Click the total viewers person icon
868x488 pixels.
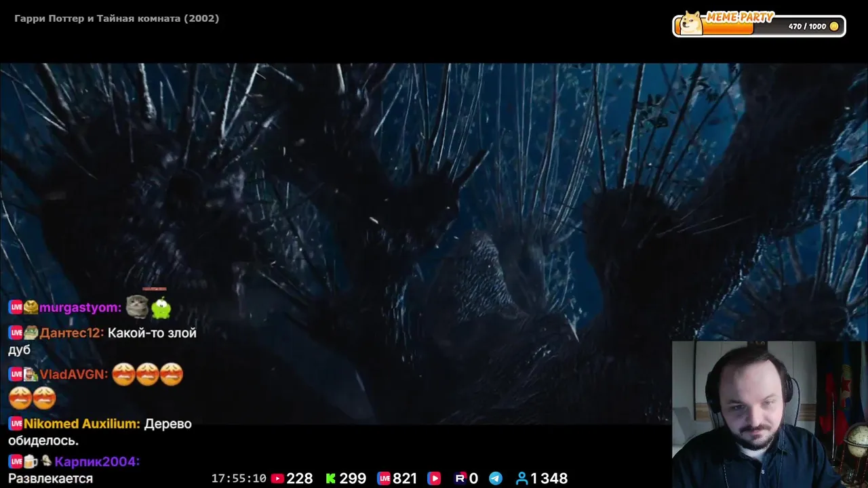coord(521,479)
